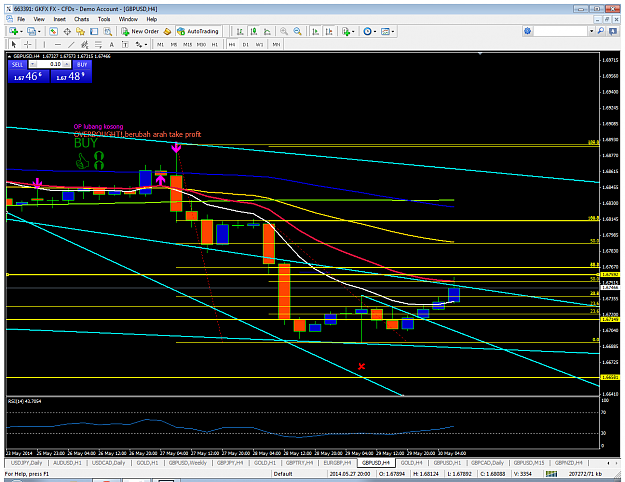Expand the Indicators dropdown arrow
The width and height of the screenshot is (625, 482).
[353, 31]
